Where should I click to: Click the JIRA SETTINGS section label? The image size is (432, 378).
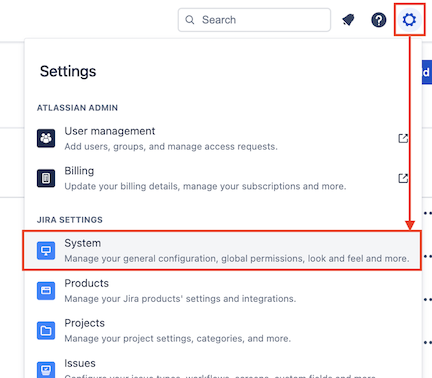tap(70, 220)
